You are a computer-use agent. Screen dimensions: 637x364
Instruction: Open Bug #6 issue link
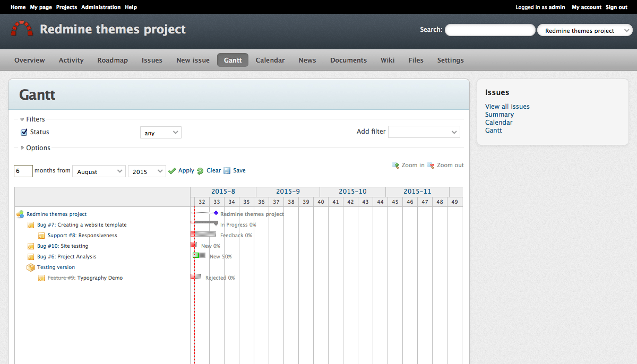46,257
